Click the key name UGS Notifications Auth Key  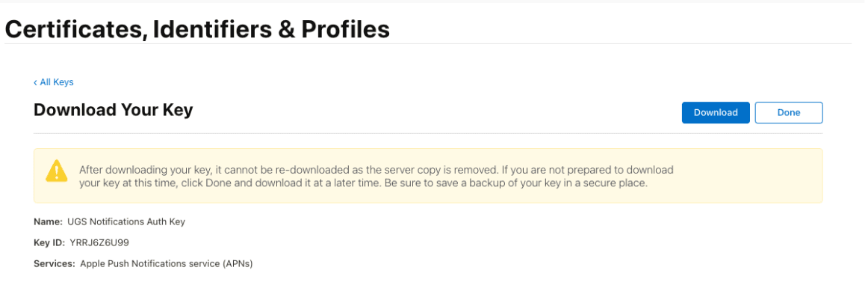126,221
